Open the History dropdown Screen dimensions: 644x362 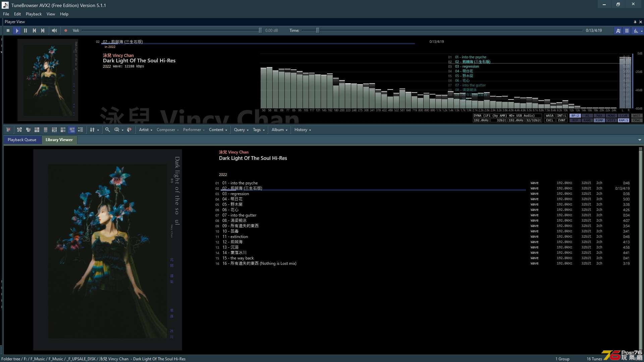click(x=303, y=130)
